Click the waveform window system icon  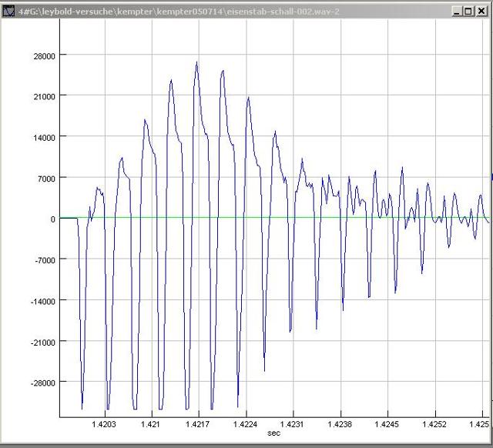point(8,12)
